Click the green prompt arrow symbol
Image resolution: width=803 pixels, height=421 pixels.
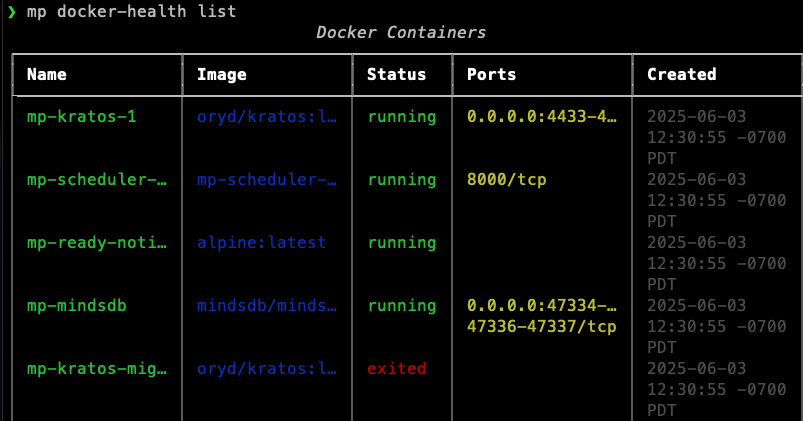11,11
